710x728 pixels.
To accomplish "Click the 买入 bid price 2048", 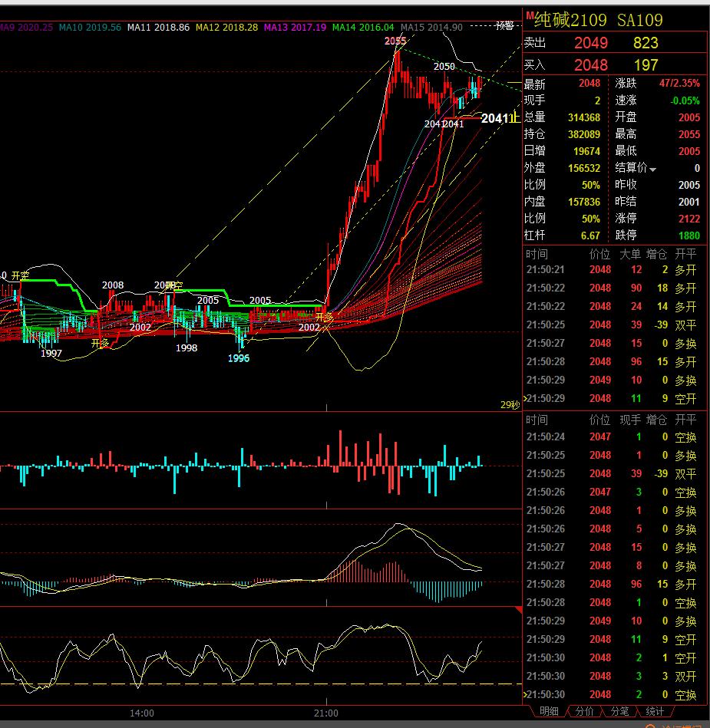I will (x=590, y=65).
